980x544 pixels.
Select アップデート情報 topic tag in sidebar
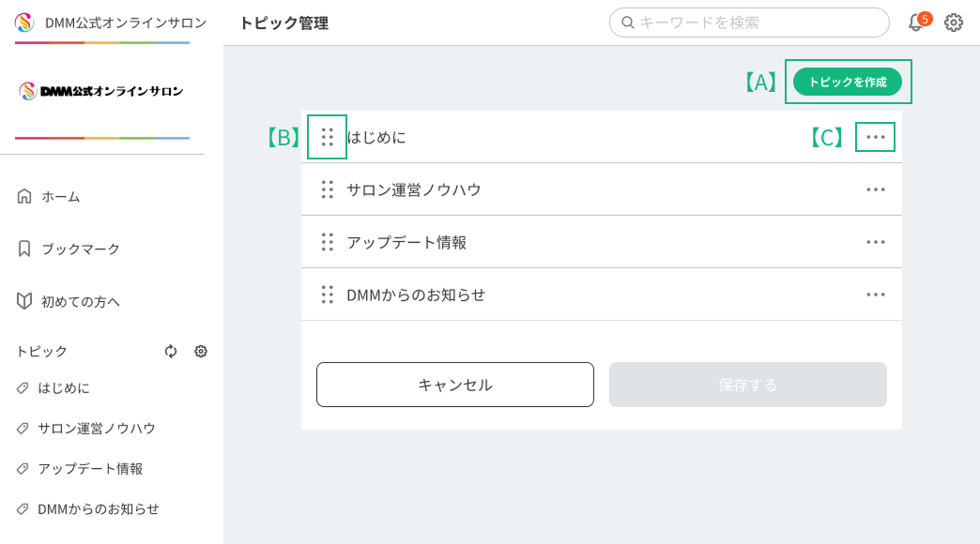pyautogui.click(x=90, y=468)
